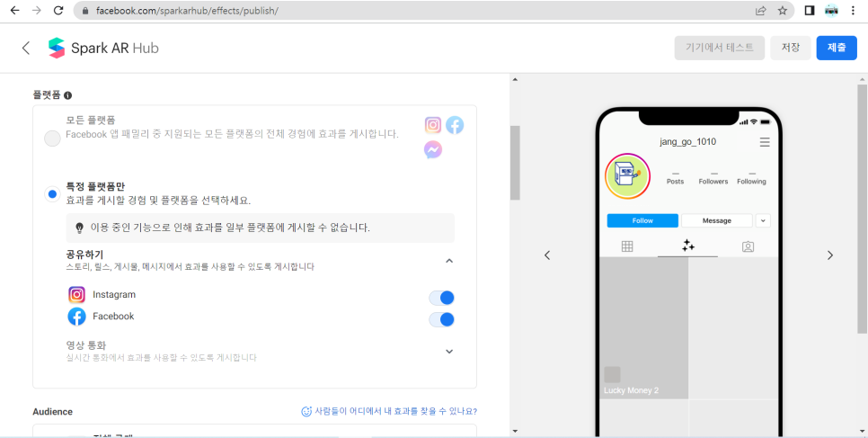Click the form scrollbar down arrow
Screen dimensions: 868x438
[x=515, y=431]
